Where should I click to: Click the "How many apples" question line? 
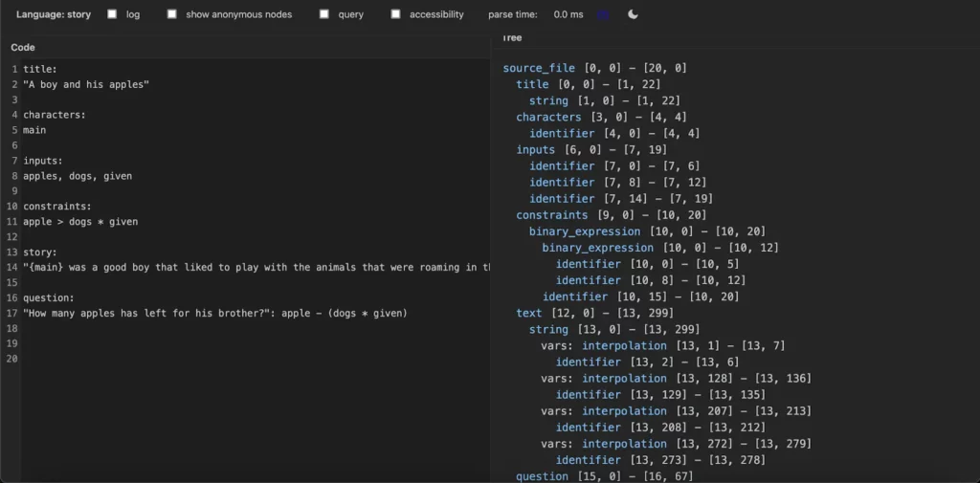pyautogui.click(x=215, y=313)
